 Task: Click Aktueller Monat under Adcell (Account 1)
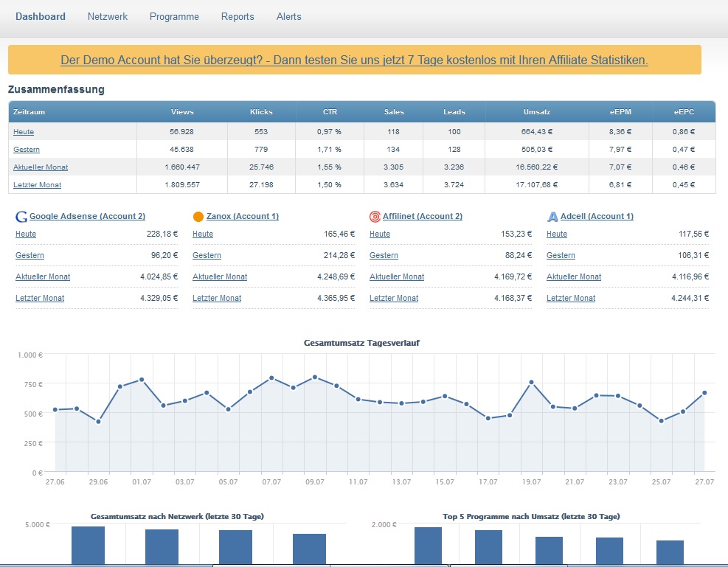573,276
